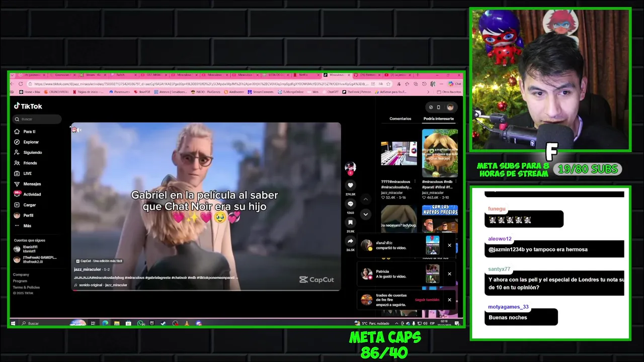Dismiss the Patricia liked notification
Screen dimensions: 644x362
coord(449,274)
